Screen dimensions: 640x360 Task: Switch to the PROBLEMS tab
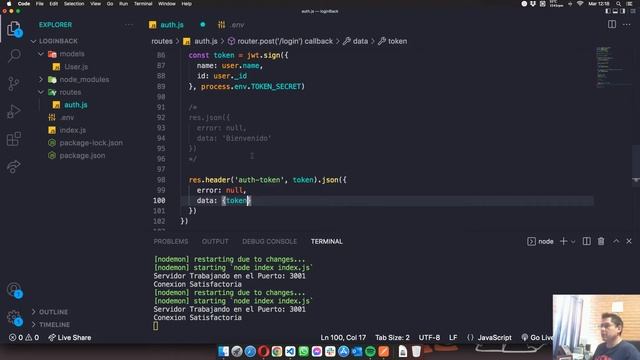[171, 241]
